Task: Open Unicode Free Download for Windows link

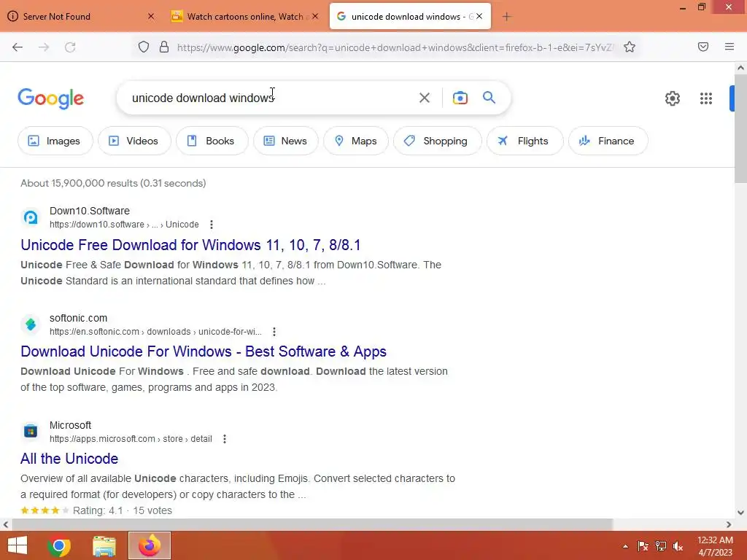Action: click(x=190, y=245)
